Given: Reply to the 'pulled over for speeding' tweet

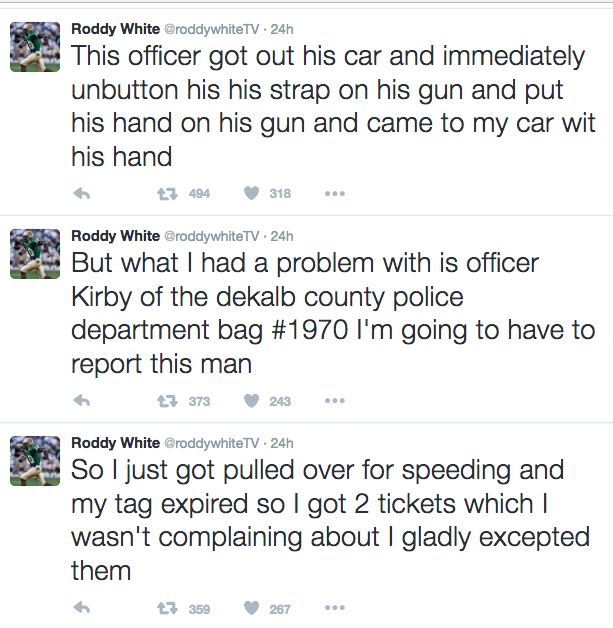Looking at the screenshot, I should [82, 608].
